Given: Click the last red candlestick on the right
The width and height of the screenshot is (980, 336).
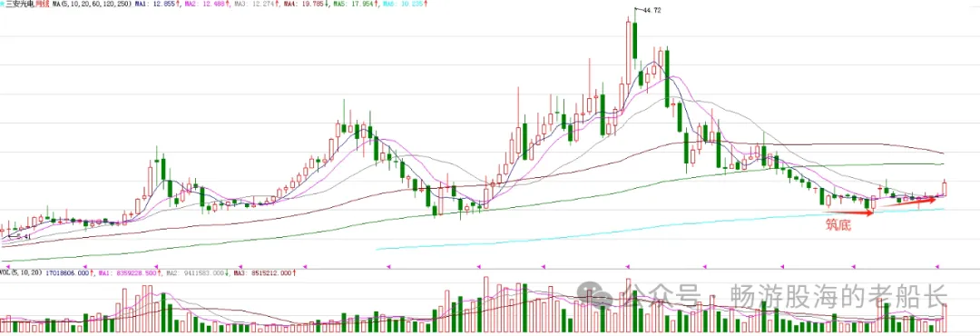Looking at the screenshot, I should coord(945,188).
